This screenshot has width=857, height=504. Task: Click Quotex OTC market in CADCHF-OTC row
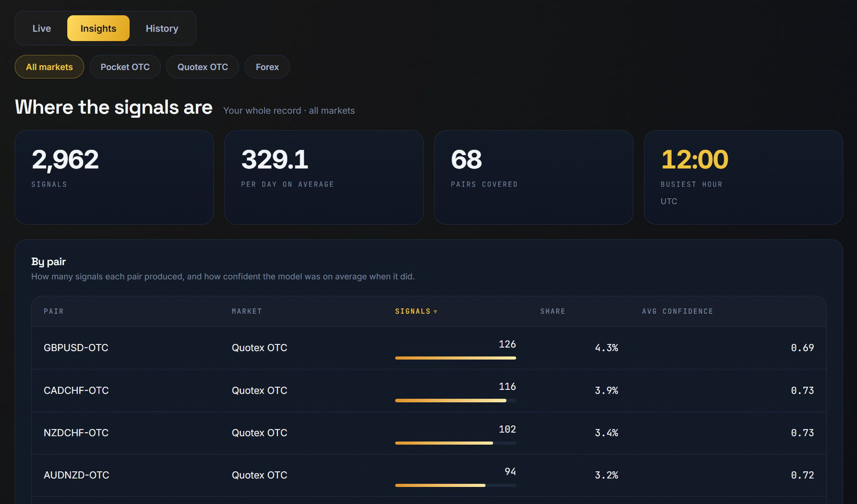[x=259, y=390]
